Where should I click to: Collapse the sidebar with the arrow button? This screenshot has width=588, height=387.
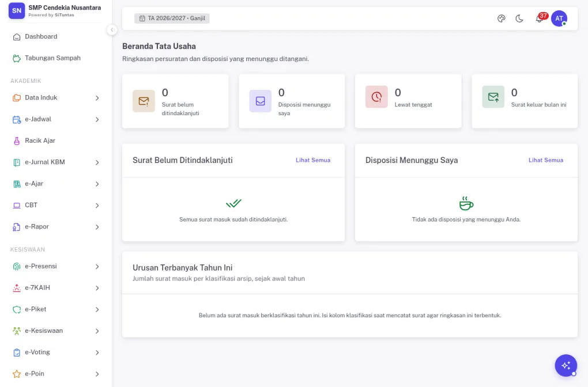tap(112, 29)
